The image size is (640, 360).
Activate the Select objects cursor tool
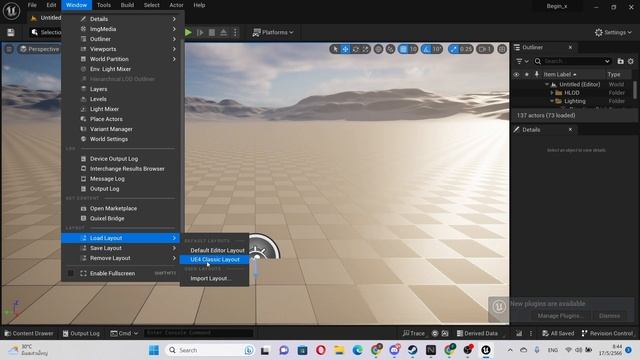(x=335, y=49)
